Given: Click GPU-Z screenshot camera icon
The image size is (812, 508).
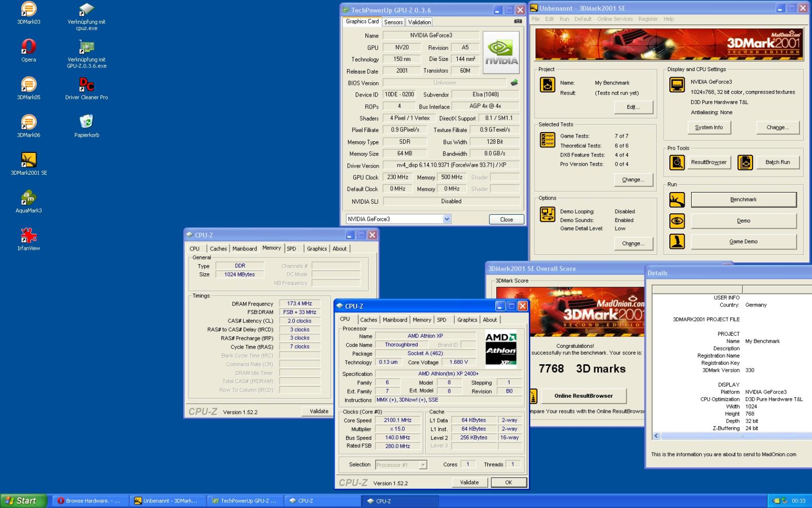Looking at the screenshot, I should pos(518,21).
